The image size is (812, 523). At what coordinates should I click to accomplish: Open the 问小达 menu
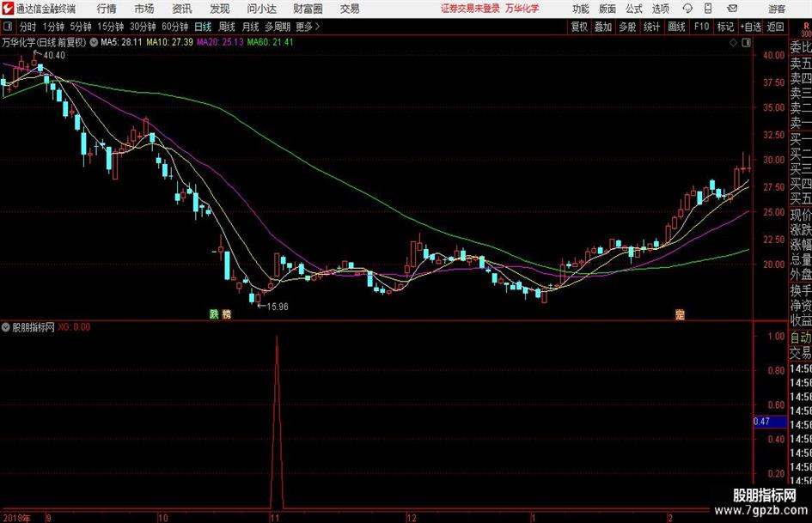click(x=261, y=9)
